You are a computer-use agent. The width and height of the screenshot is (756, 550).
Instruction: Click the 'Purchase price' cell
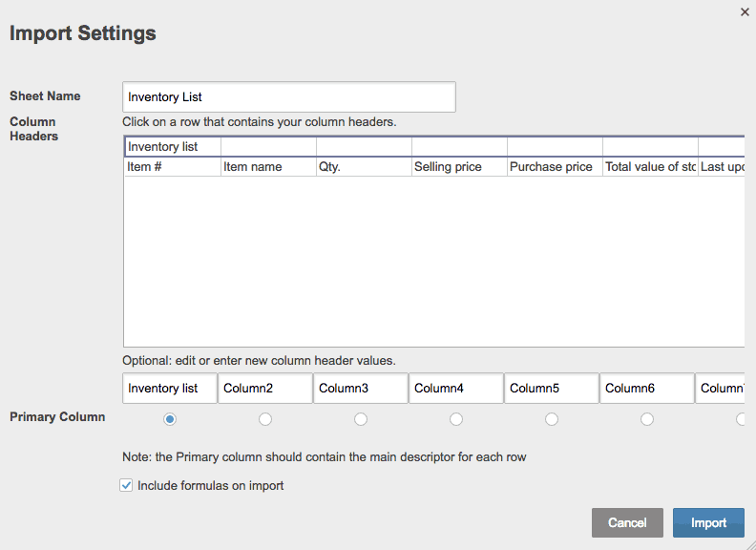click(x=554, y=167)
